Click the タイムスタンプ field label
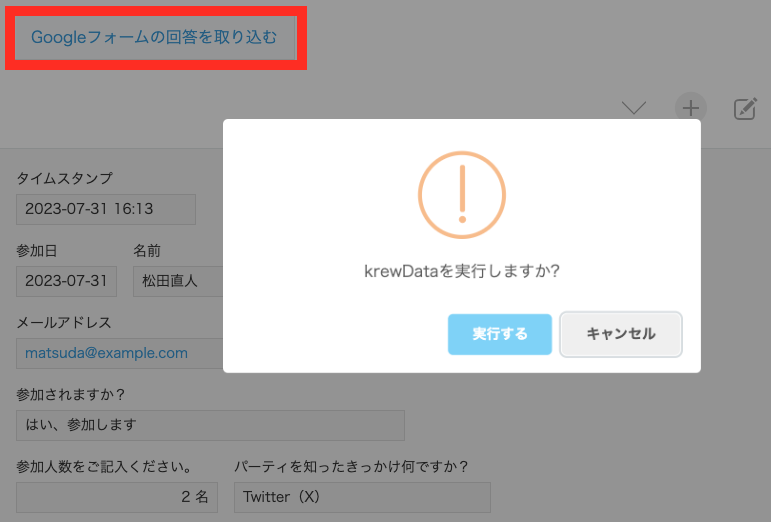The width and height of the screenshot is (771, 522). 64,178
